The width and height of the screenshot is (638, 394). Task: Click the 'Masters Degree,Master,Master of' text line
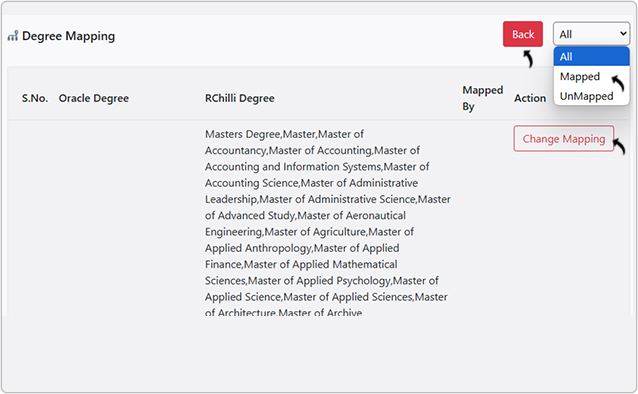tap(284, 134)
